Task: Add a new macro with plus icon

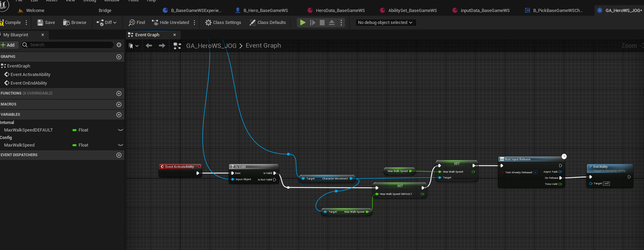Action: click(x=119, y=104)
